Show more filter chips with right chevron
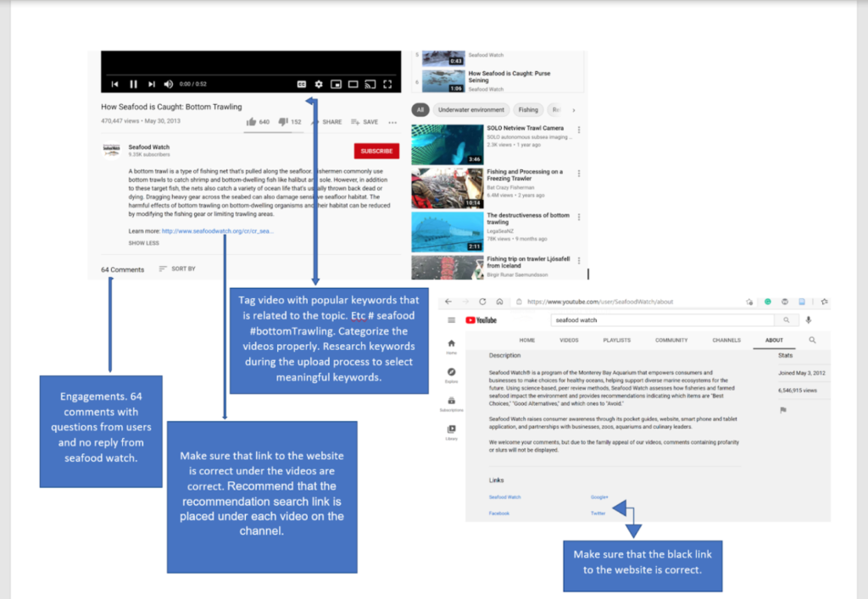This screenshot has height=599, width=868. 574,110
